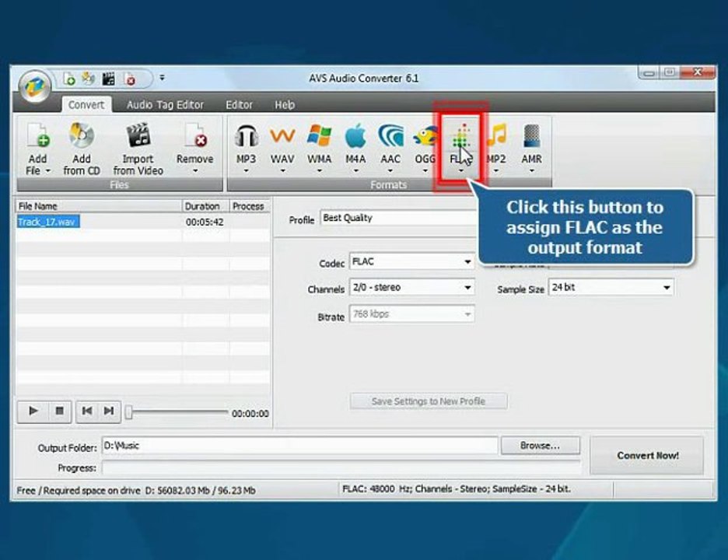Image resolution: width=728 pixels, height=560 pixels.
Task: Select M4A output format
Action: [x=355, y=149]
